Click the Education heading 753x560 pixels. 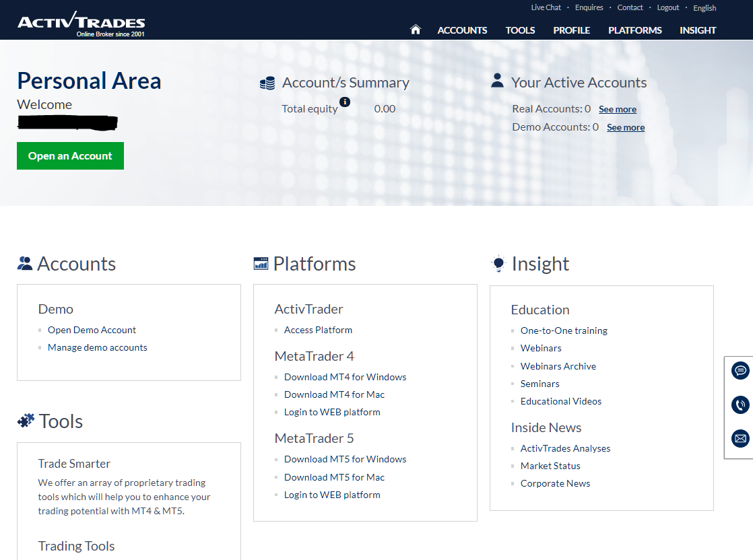tap(540, 310)
